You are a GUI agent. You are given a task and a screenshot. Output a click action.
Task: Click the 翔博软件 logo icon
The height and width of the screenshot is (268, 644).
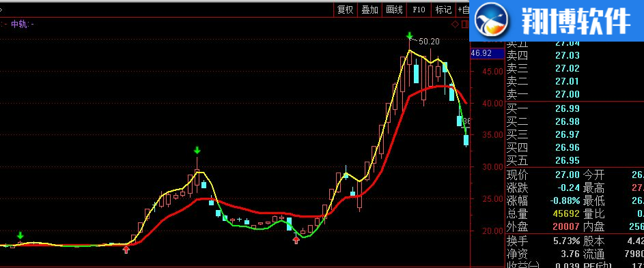(492, 20)
